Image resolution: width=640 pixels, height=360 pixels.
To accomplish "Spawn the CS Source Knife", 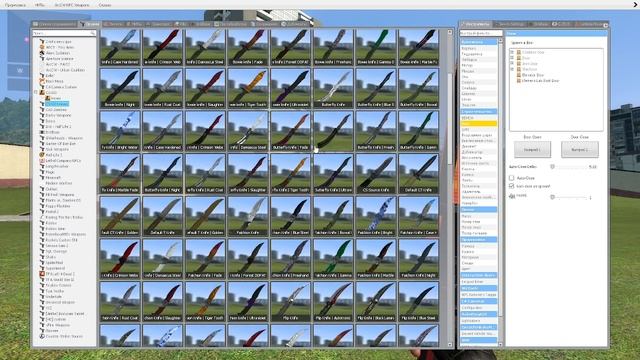I will tap(376, 173).
